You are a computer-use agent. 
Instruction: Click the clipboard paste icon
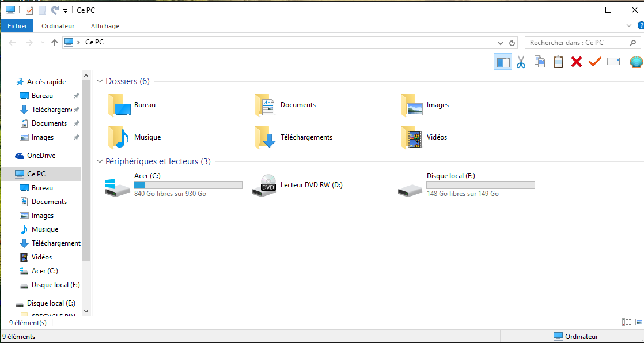pos(558,62)
